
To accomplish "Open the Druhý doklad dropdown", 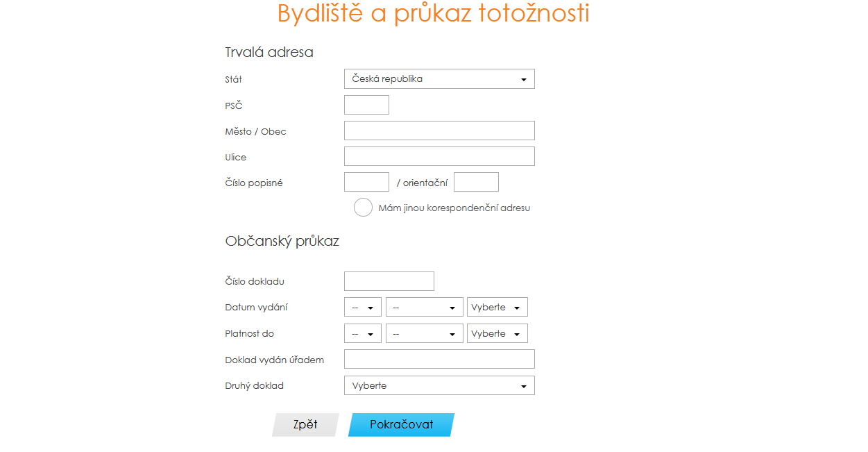I will point(439,385).
